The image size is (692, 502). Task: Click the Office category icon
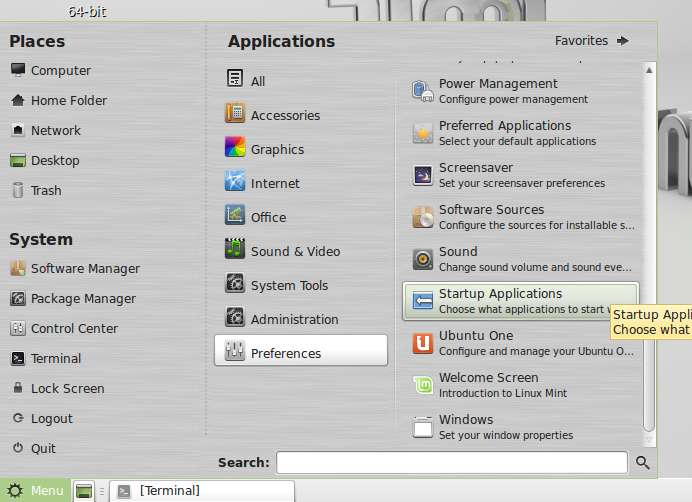(235, 215)
